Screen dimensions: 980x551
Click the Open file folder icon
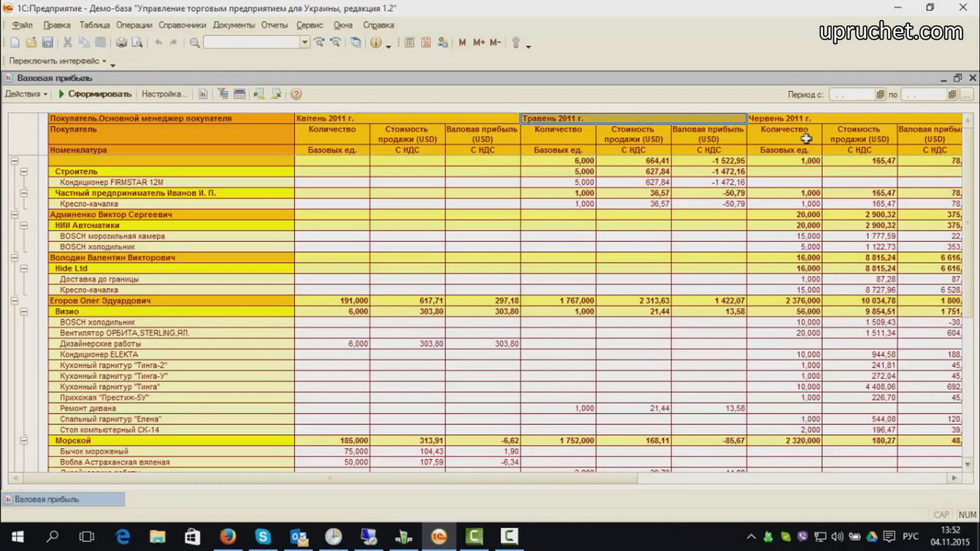tap(31, 43)
